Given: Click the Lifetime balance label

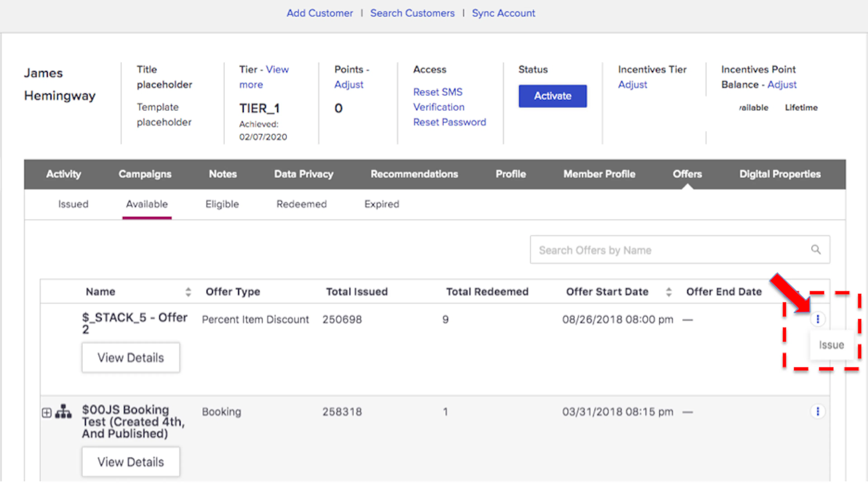Looking at the screenshot, I should [x=801, y=108].
